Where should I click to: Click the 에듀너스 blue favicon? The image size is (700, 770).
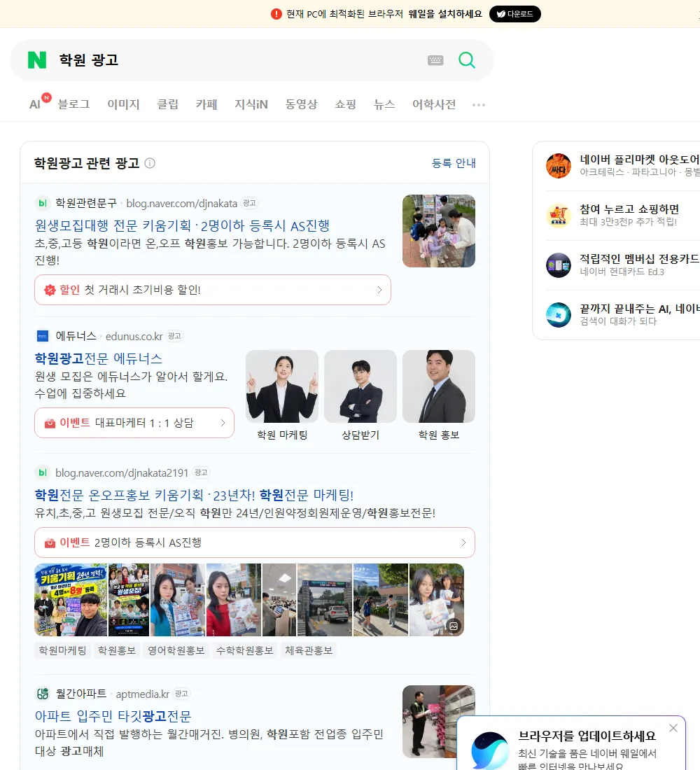click(43, 336)
